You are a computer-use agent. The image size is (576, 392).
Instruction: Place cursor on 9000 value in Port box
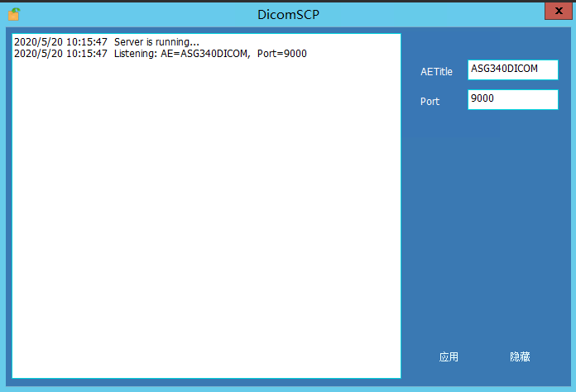[482, 98]
